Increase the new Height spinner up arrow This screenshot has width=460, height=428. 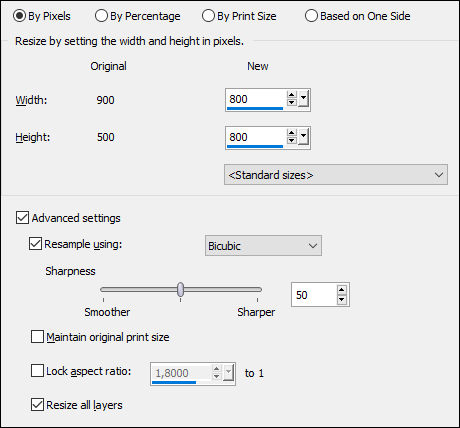coord(292,133)
